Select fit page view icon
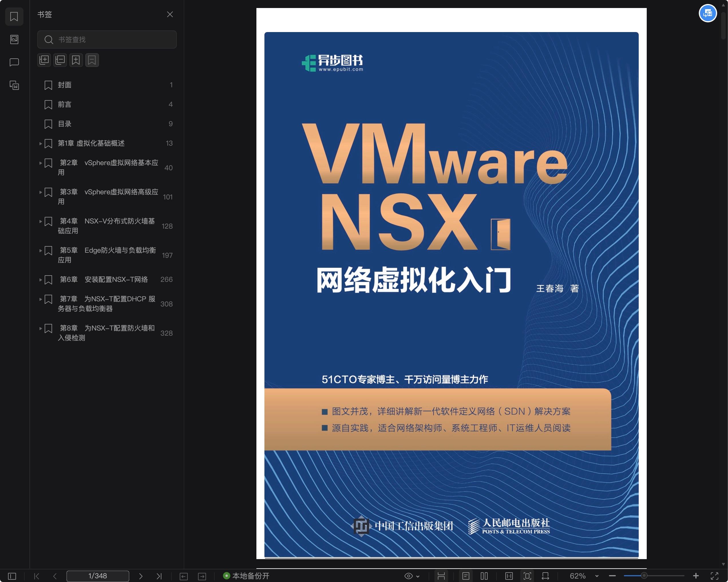This screenshot has height=582, width=728. click(x=527, y=576)
